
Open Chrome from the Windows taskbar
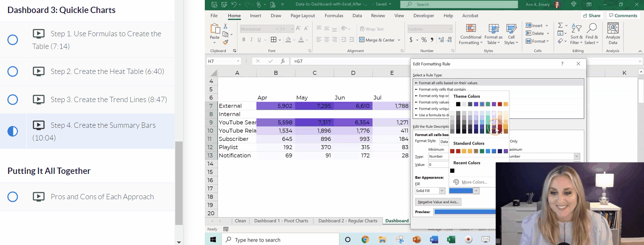365,240
